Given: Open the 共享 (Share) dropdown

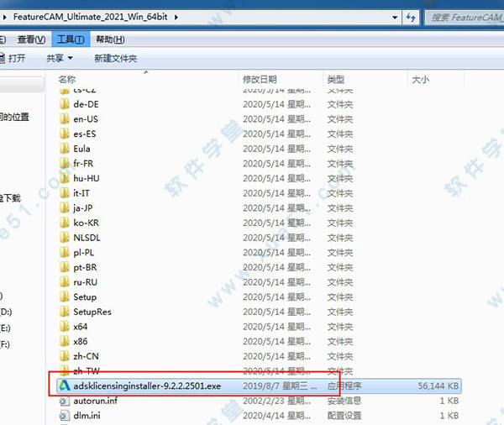Looking at the screenshot, I should [x=60, y=58].
